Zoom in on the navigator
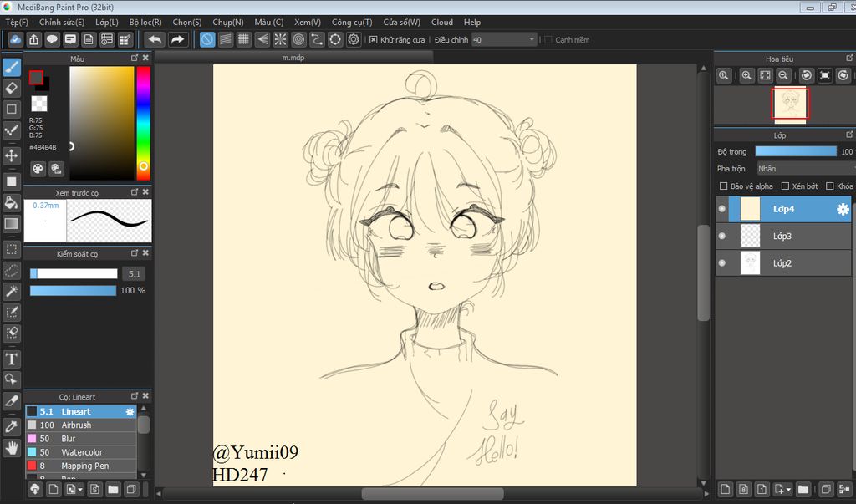This screenshot has height=504, width=856. click(x=746, y=75)
